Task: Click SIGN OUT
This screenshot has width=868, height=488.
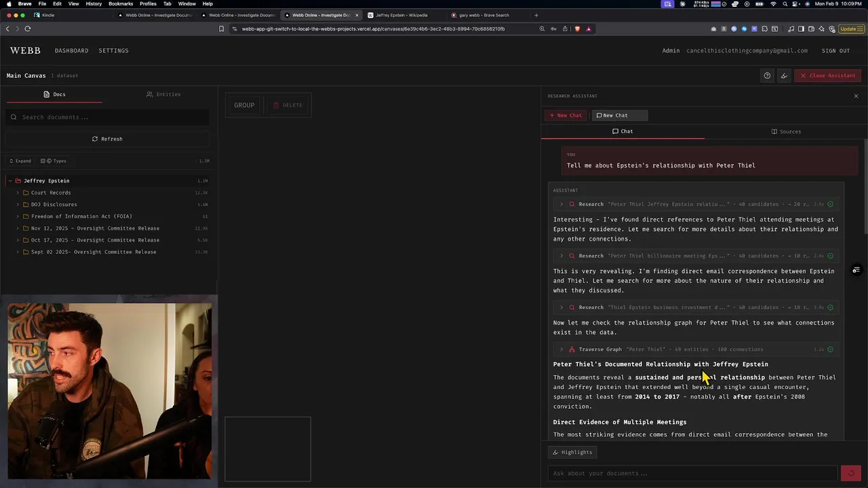Action: pos(835,51)
